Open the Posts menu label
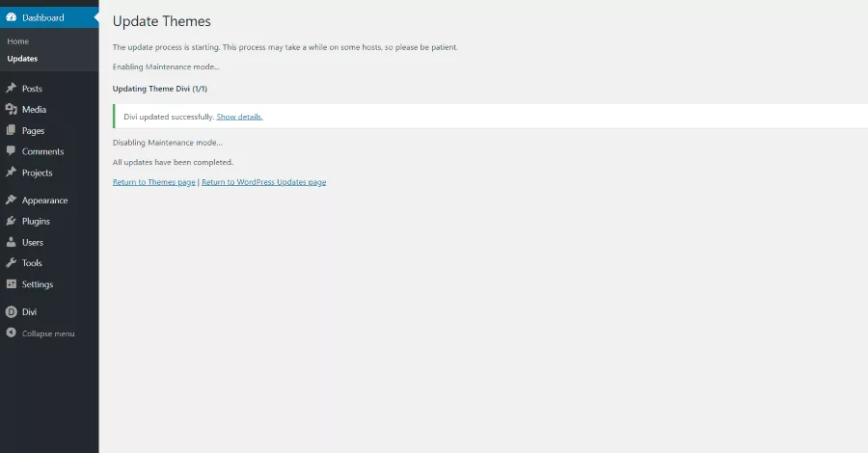The height and width of the screenshot is (453, 868). (x=32, y=89)
